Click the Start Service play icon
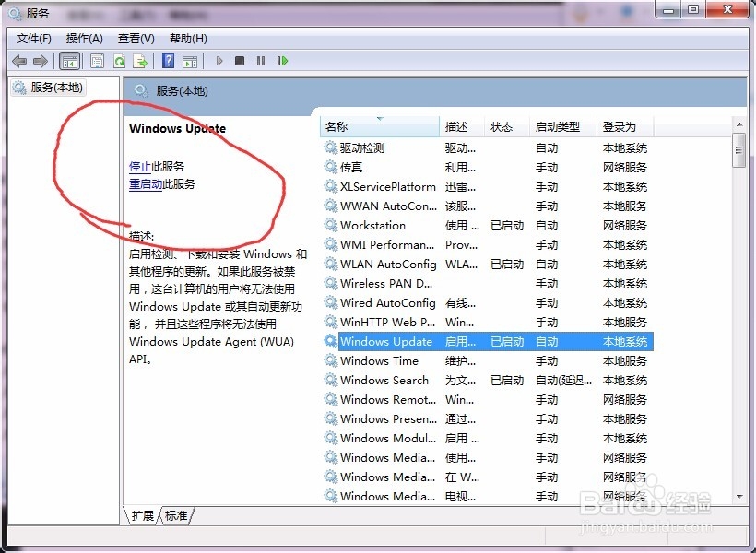Image resolution: width=756 pixels, height=553 pixels. pyautogui.click(x=219, y=61)
